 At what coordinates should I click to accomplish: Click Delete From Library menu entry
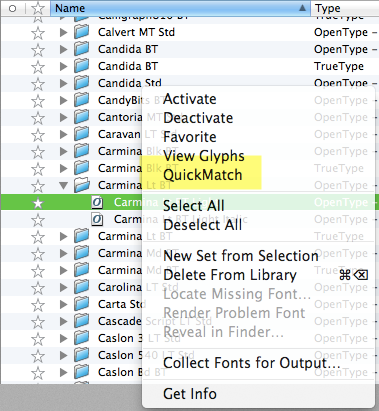pyautogui.click(x=230, y=275)
